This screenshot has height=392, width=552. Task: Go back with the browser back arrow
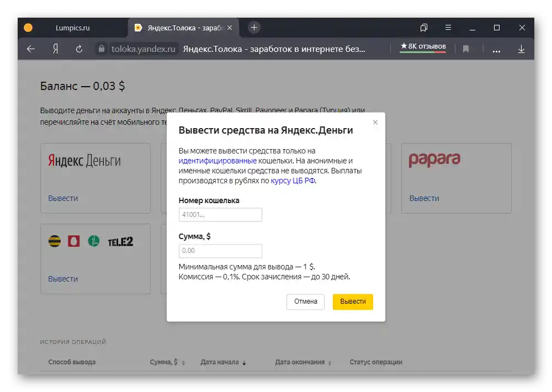coord(31,49)
